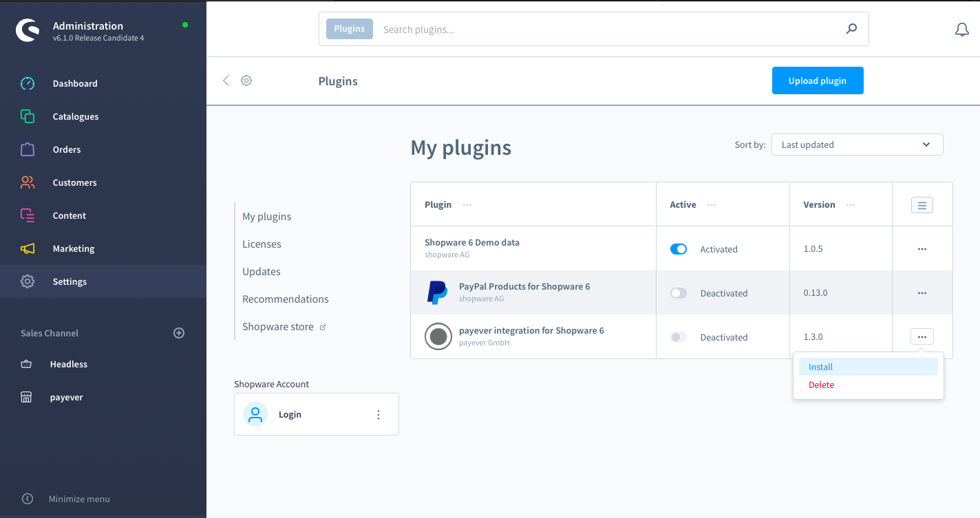
Task: Select Install from the context menu
Action: click(x=869, y=367)
